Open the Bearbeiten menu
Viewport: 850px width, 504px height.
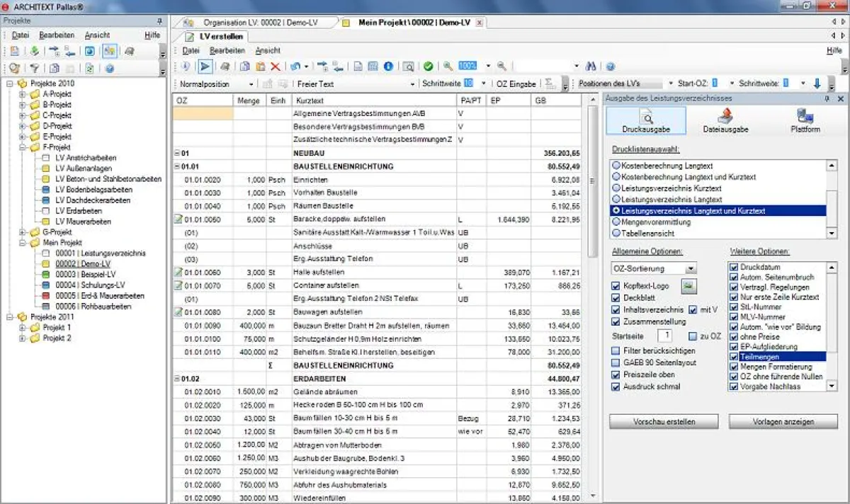point(226,51)
